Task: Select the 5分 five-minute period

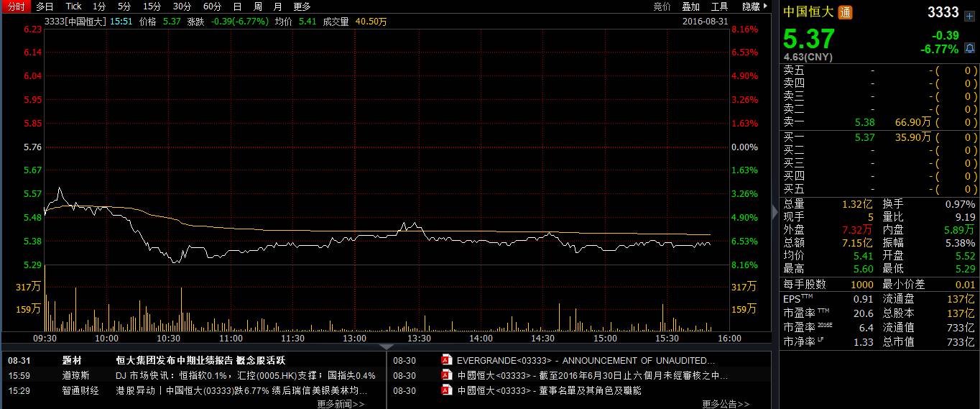Action: pos(124,6)
